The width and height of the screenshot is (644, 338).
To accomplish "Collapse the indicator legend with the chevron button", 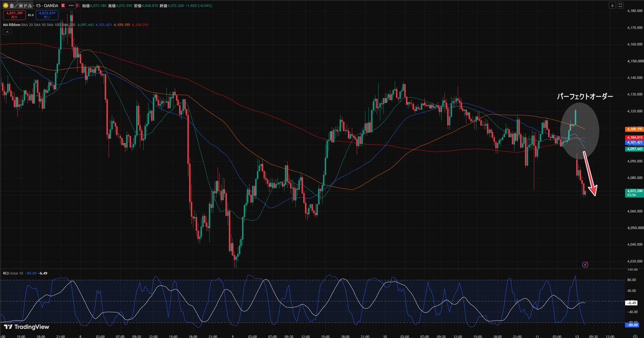I will point(7,32).
